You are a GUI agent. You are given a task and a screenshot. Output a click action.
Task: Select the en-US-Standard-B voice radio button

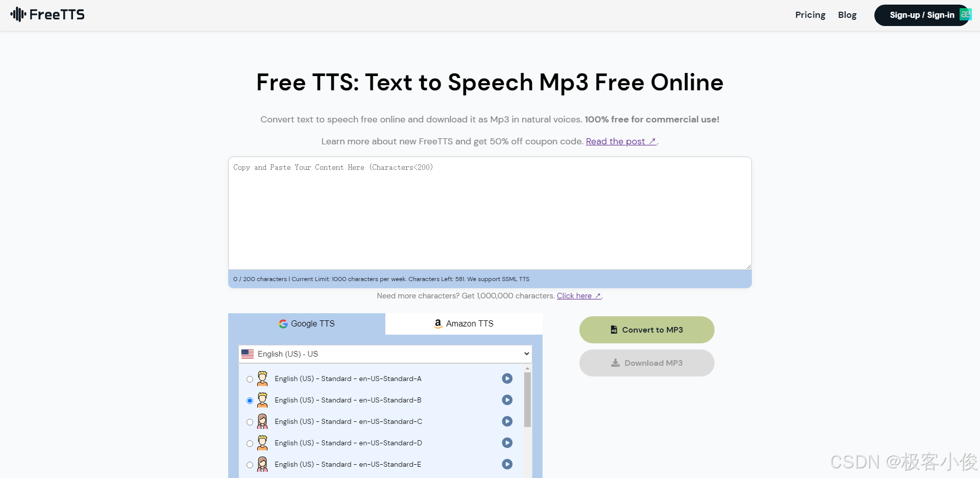[x=250, y=400]
